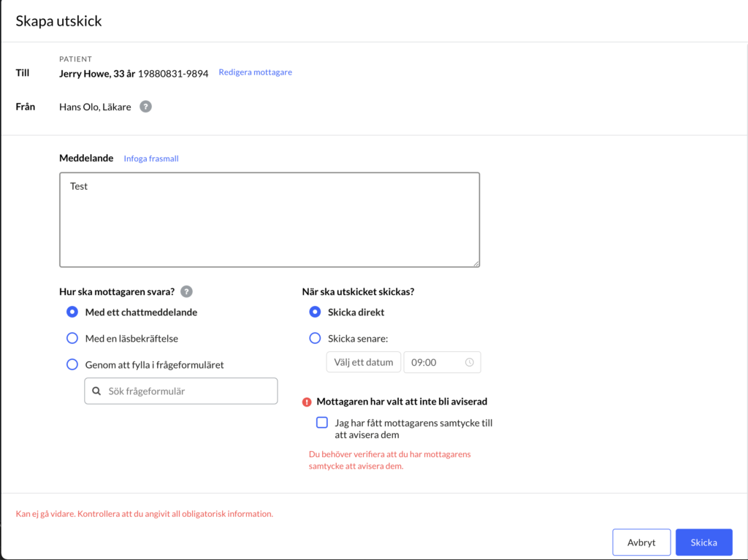Click the clock icon in time field
This screenshot has height=560, width=748.
pyautogui.click(x=470, y=363)
